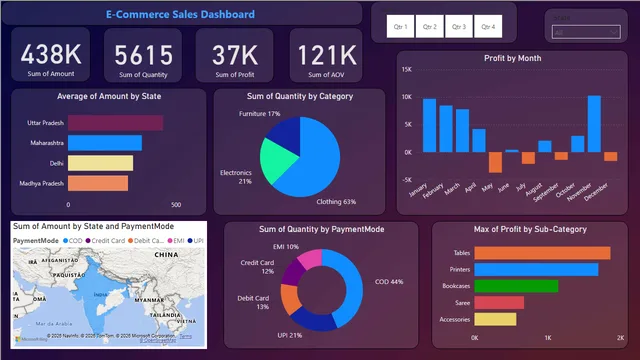The height and width of the screenshot is (360, 640).
Task: Click the Microsoft Bing logo on map
Action: [31, 339]
